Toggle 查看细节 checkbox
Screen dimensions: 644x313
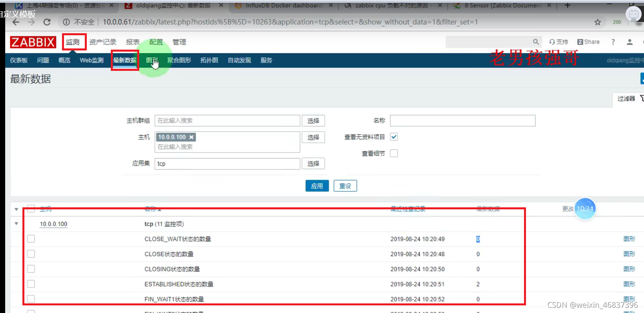[x=394, y=153]
